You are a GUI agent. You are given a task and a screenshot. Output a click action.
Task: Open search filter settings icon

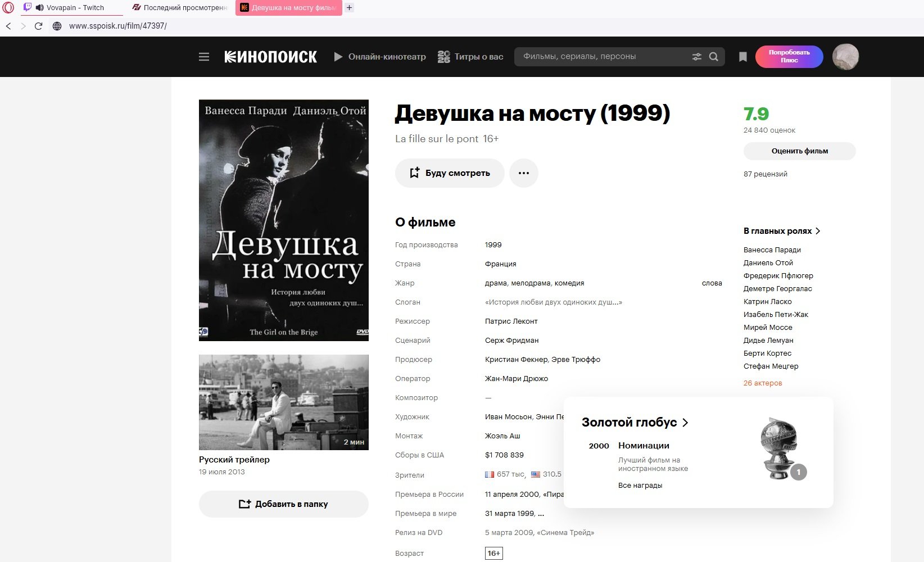[x=697, y=57]
